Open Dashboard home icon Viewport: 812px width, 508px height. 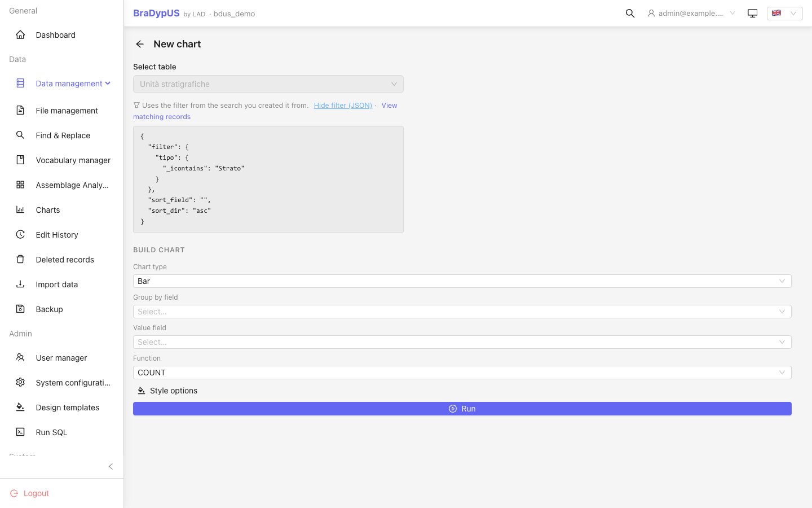20,35
